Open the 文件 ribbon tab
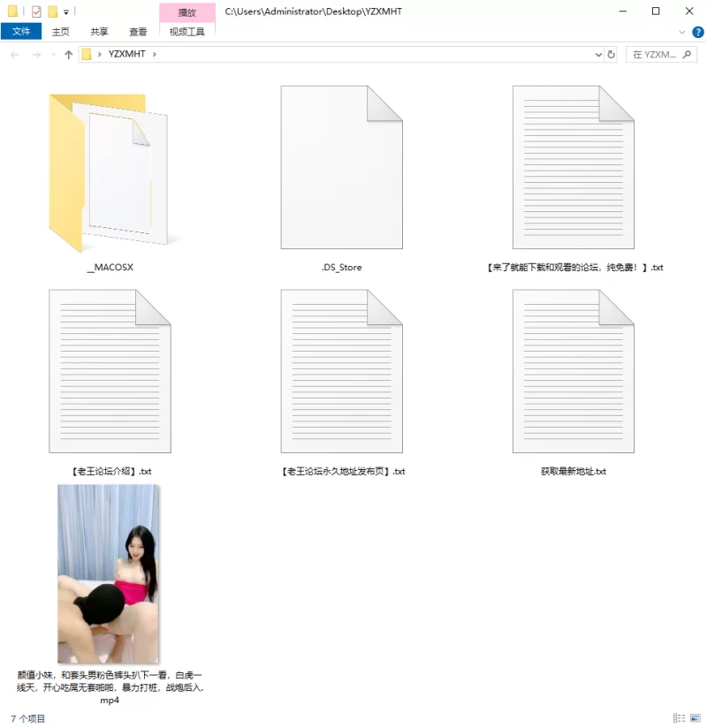Screen dimensions: 707x728 coord(21,32)
